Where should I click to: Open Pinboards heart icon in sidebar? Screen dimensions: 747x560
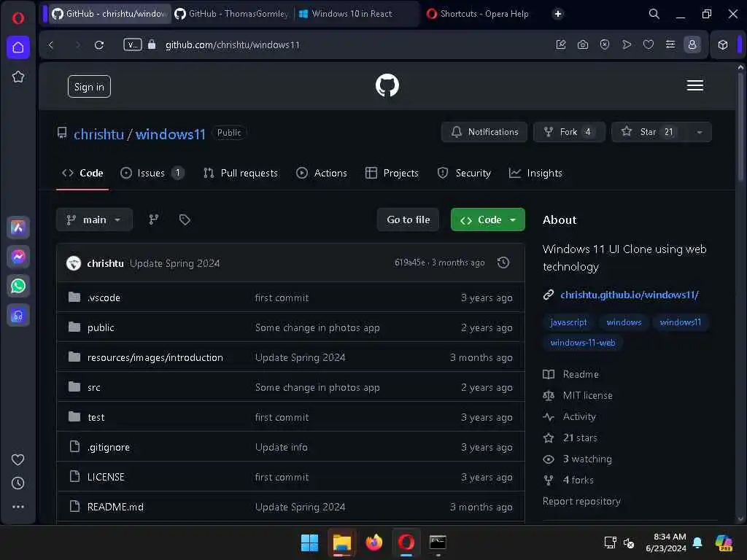[18, 459]
